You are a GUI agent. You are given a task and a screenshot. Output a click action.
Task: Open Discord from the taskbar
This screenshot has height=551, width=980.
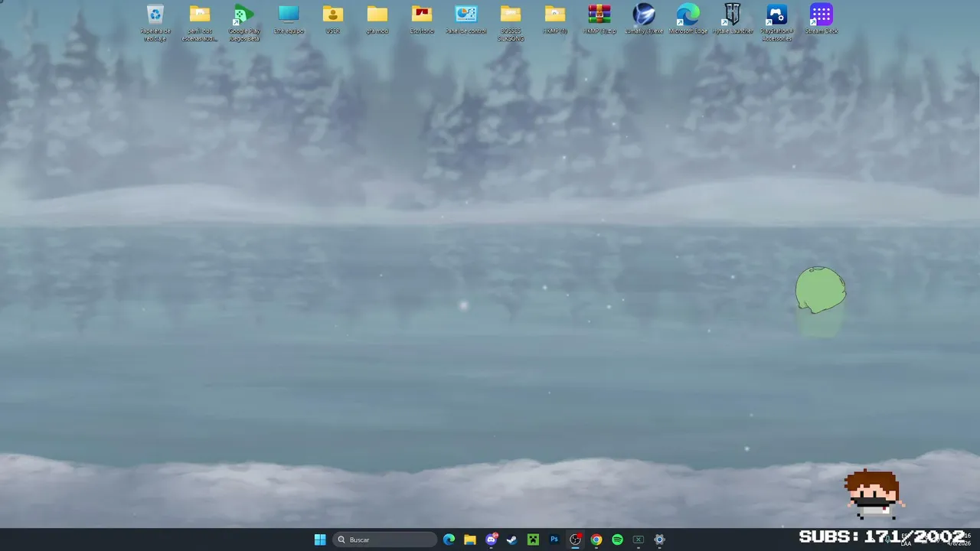pyautogui.click(x=492, y=540)
